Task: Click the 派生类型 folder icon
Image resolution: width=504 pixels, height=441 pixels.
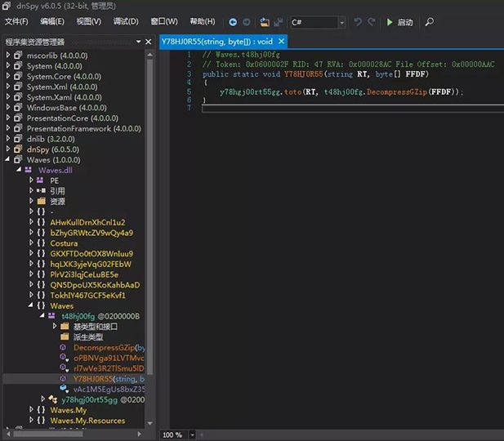Action: 65,336
